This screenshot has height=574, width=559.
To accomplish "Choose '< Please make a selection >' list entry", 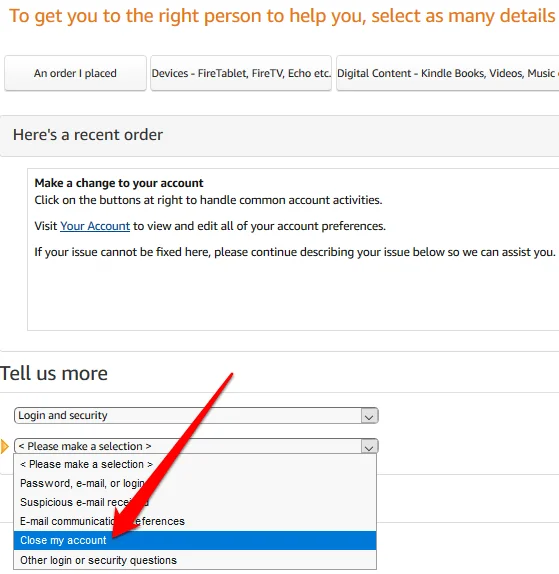I will coord(195,464).
